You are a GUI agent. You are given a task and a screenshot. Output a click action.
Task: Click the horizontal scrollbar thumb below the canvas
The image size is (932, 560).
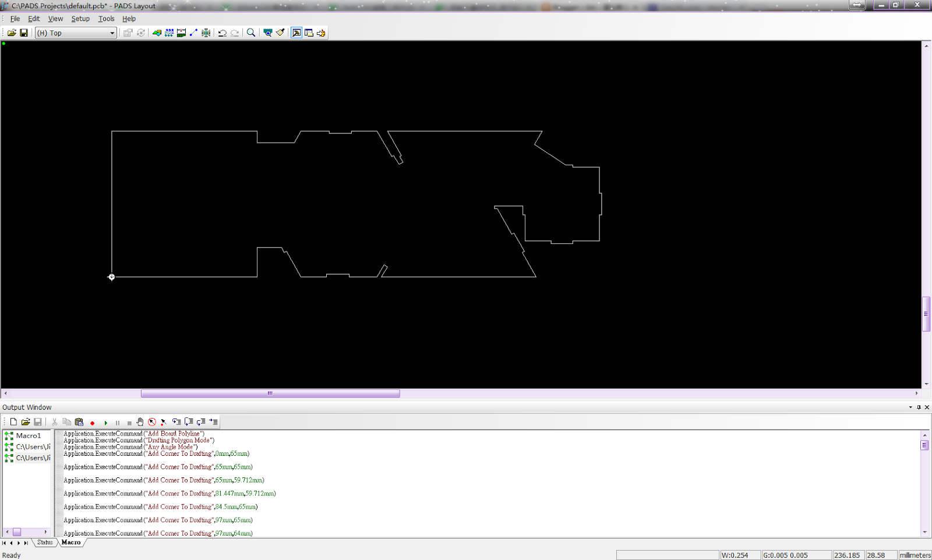point(270,394)
